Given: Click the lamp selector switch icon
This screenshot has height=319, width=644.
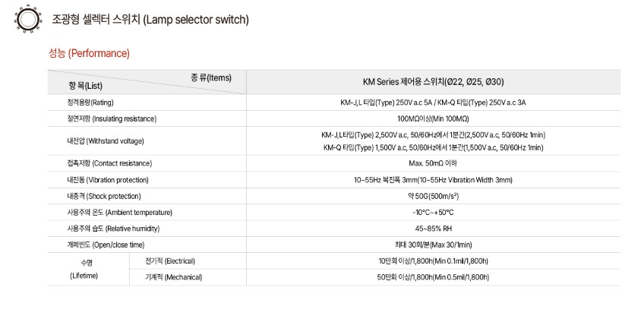Looking at the screenshot, I should (x=28, y=19).
